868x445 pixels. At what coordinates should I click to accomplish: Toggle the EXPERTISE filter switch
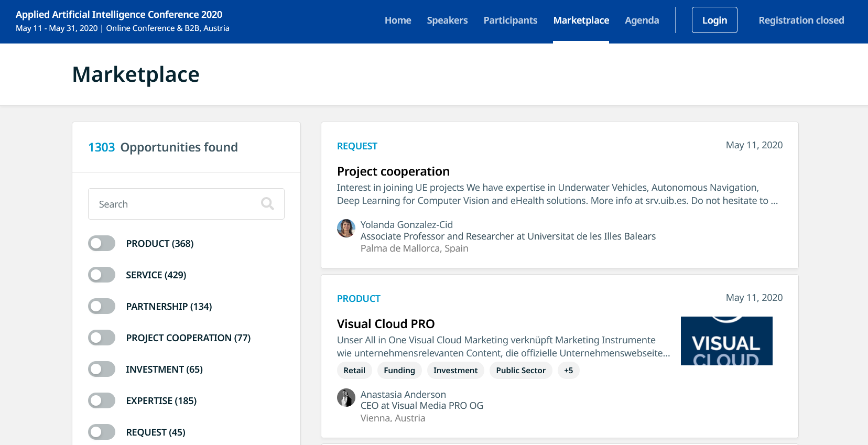102,400
